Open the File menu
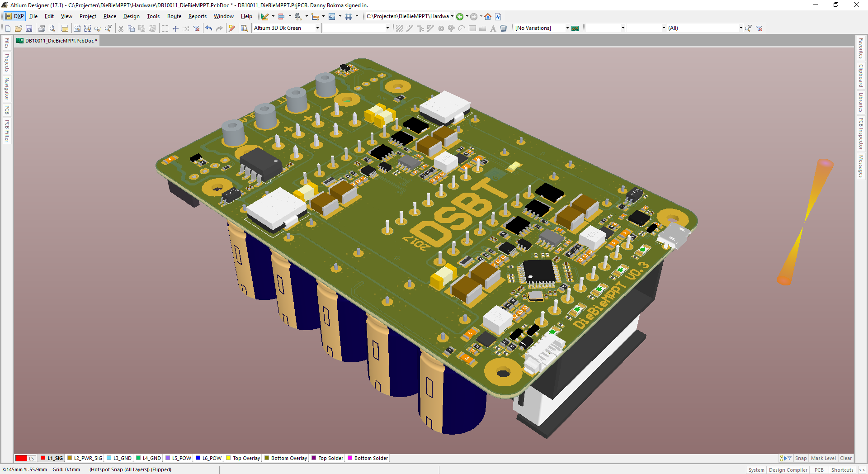 (33, 16)
